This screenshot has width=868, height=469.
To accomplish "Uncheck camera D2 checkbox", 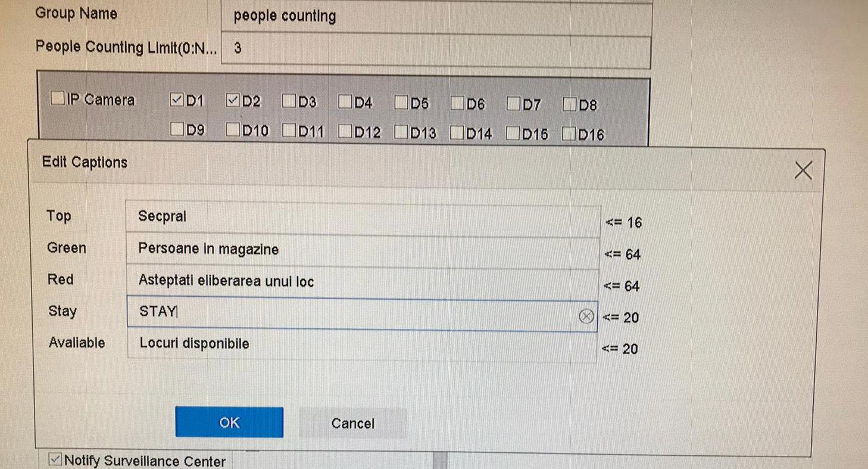I will click(x=233, y=101).
